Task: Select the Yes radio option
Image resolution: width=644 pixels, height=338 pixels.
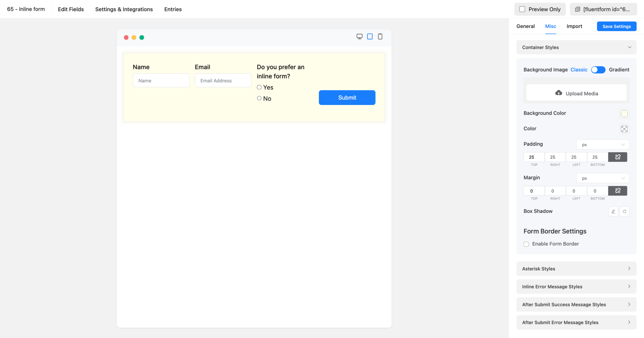Action: (x=259, y=87)
